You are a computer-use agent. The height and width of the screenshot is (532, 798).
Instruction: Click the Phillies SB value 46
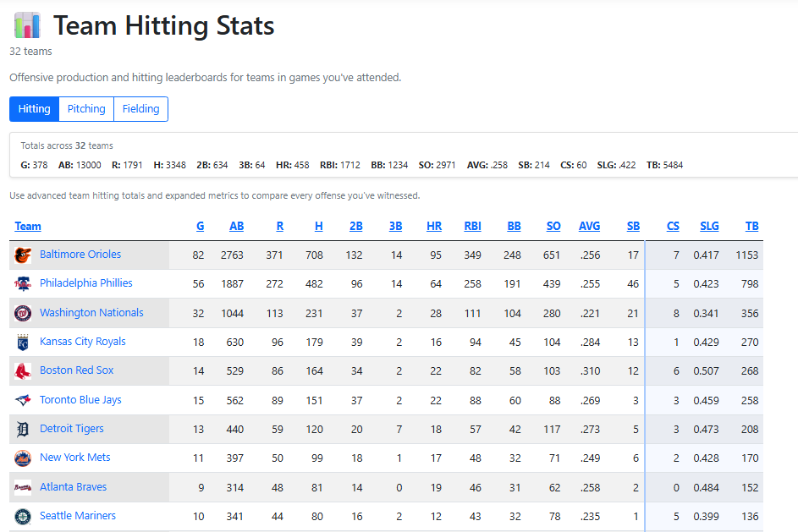click(633, 284)
